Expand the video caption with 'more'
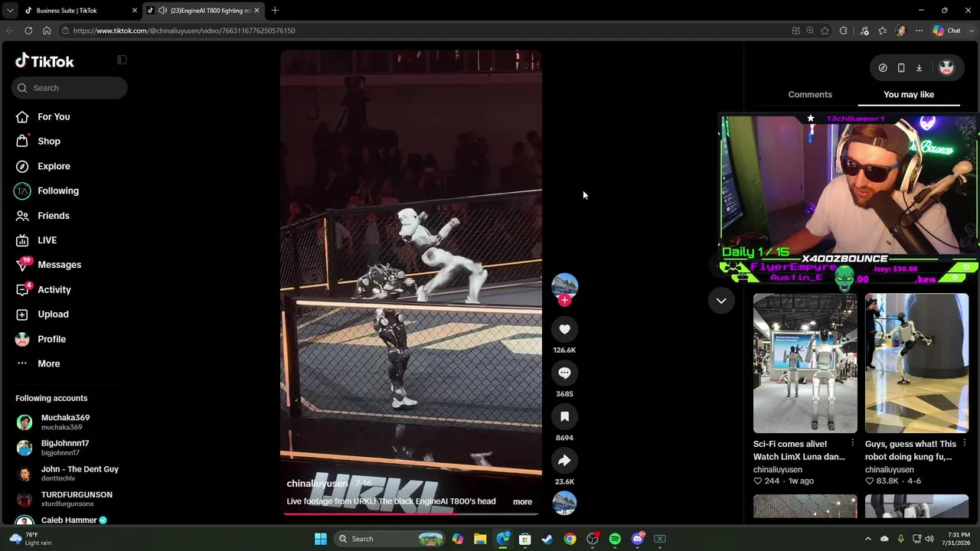This screenshot has width=980, height=551. point(522,502)
